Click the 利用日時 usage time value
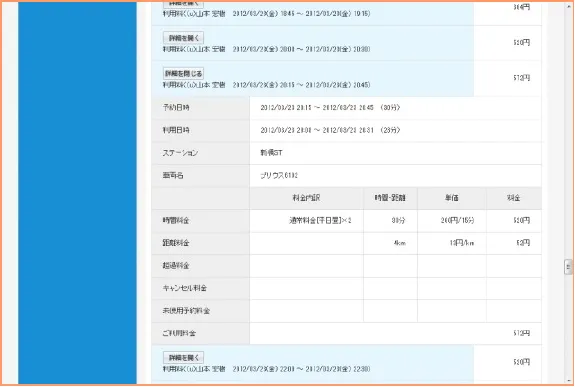 (330, 130)
